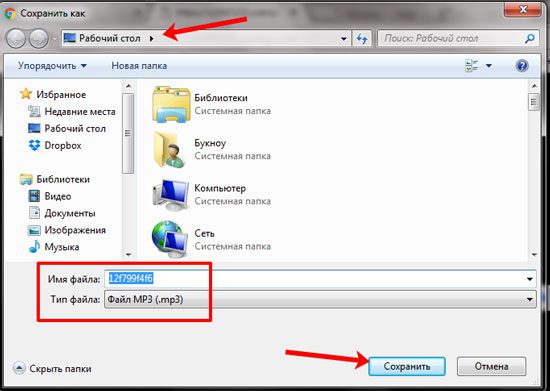
Task: Click the 'Сохранить' button
Action: pos(407,366)
